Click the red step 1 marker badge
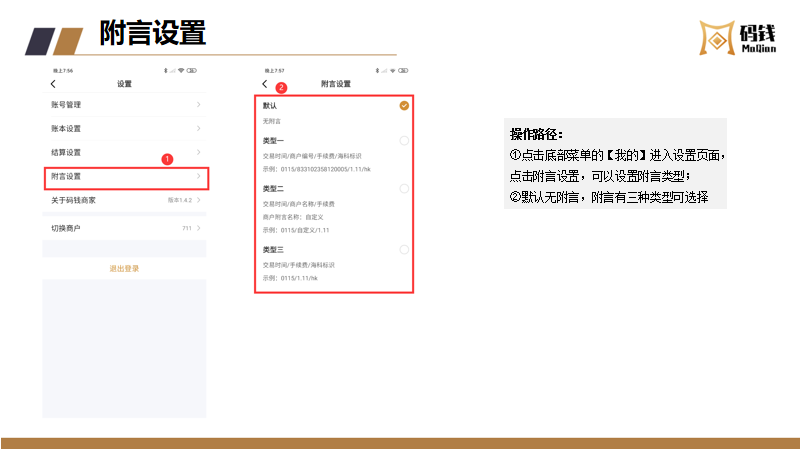The height and width of the screenshot is (450, 800). (167, 159)
